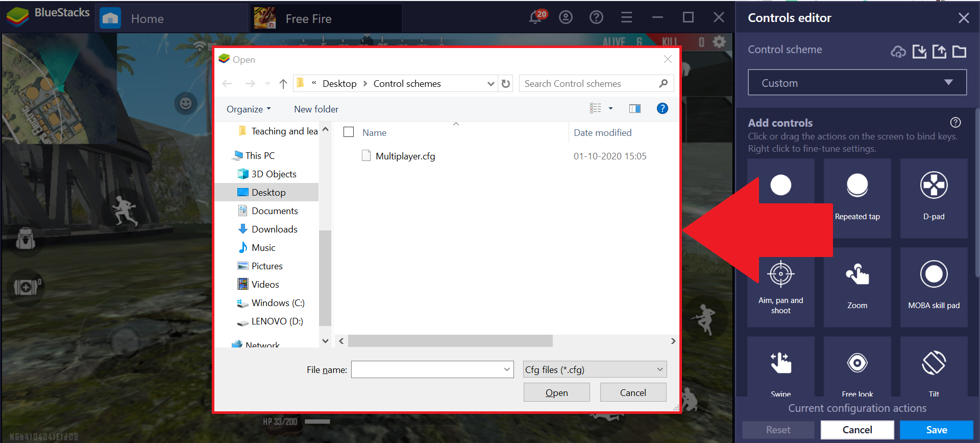The width and height of the screenshot is (980, 443).
Task: Click the Controls editor vertical scrollbar
Action: [977, 192]
